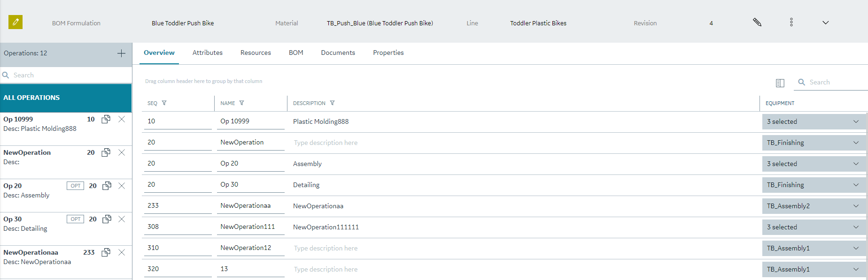
Task: Click the yellow pencil edit icon
Action: click(15, 22)
